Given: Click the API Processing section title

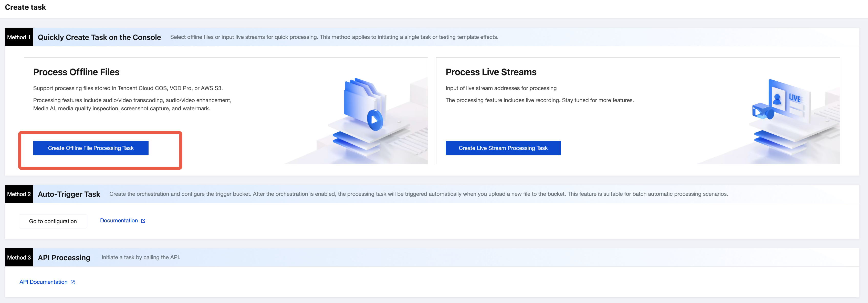Looking at the screenshot, I should click(64, 257).
